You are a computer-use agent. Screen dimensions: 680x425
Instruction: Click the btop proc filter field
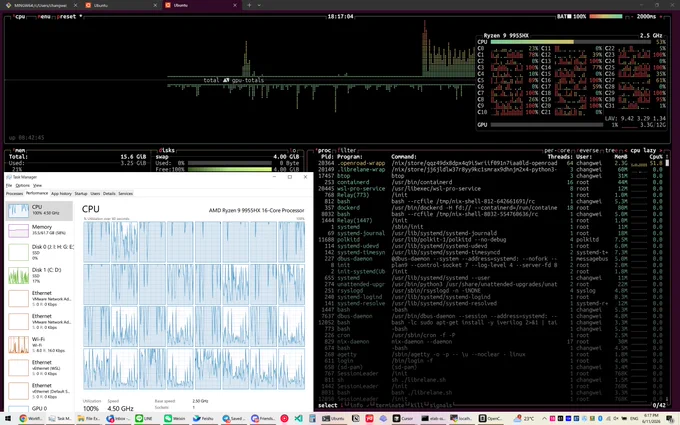347,150
